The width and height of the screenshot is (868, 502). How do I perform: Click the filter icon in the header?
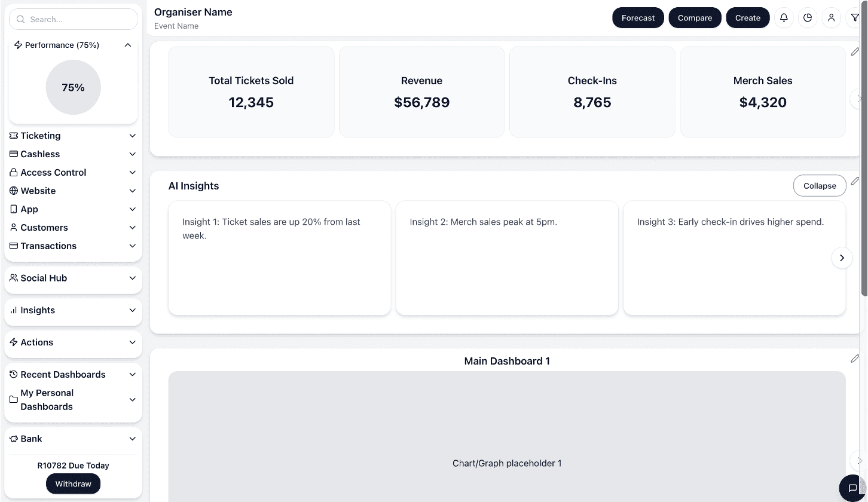[855, 17]
